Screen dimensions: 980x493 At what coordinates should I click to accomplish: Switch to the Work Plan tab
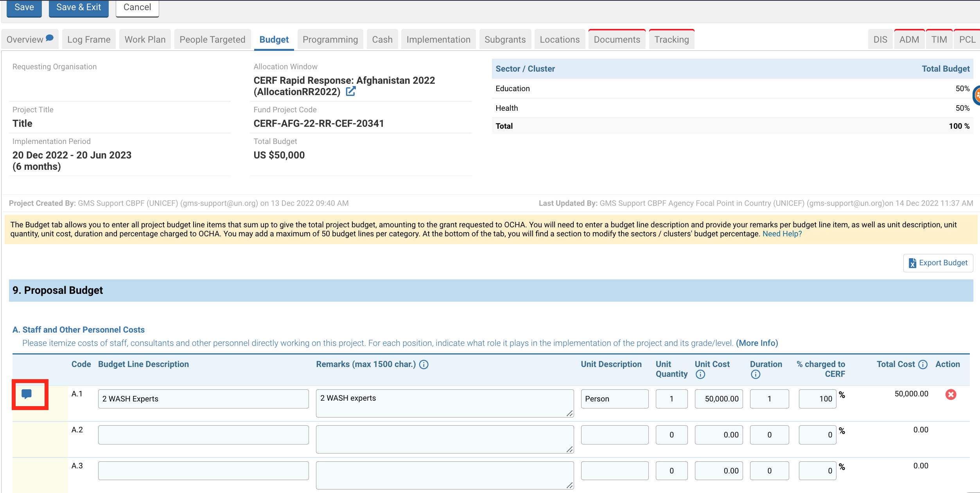[x=145, y=40]
